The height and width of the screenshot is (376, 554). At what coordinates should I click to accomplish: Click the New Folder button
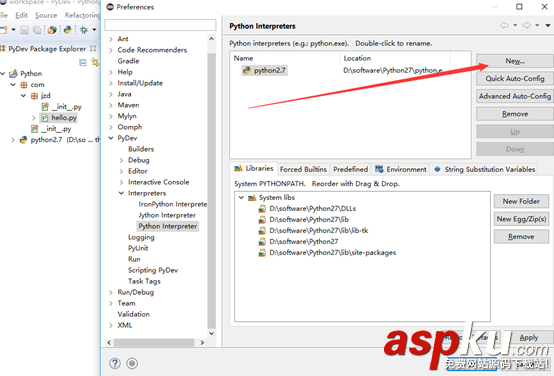coord(521,201)
